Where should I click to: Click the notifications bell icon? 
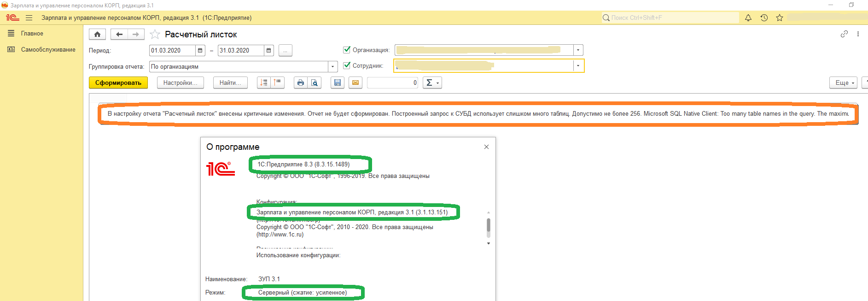coord(748,18)
